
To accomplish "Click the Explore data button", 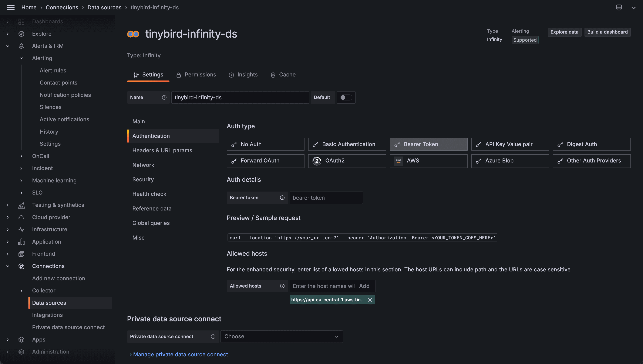I will (564, 32).
